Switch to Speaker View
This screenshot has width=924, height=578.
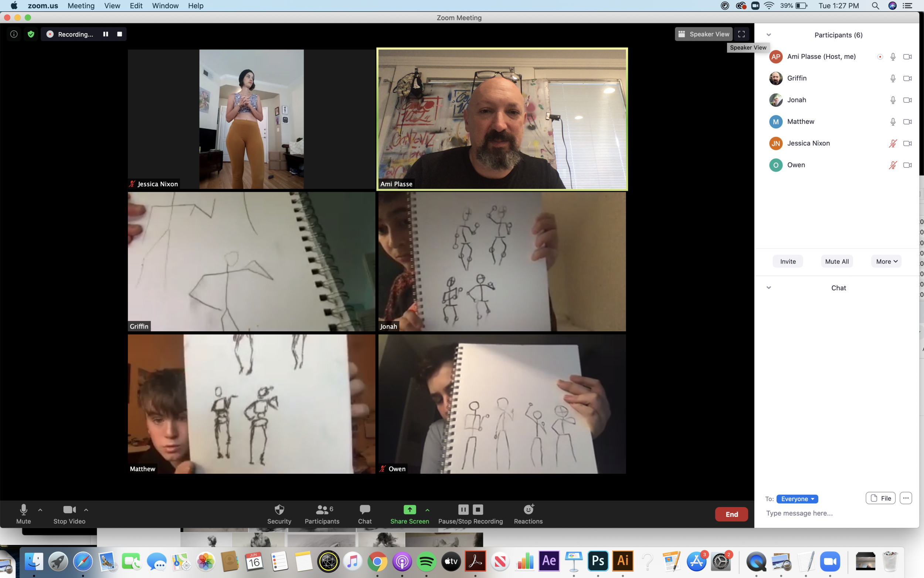pos(704,34)
